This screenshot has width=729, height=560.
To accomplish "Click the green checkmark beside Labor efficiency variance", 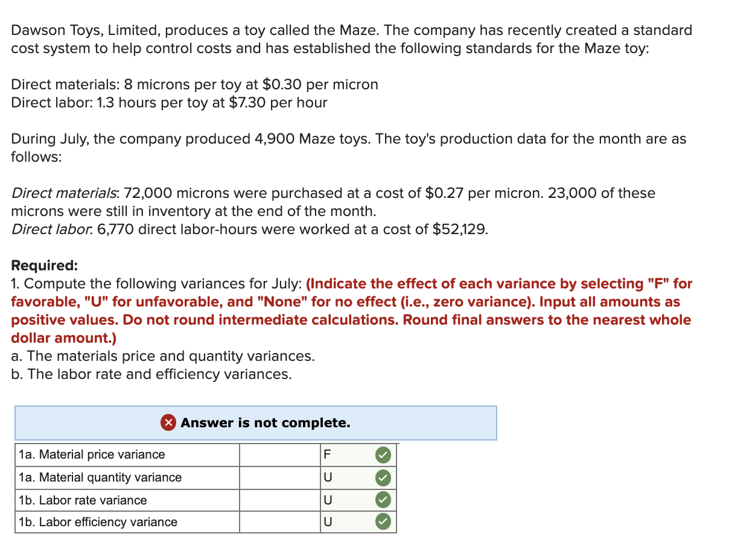I will pos(383,522).
